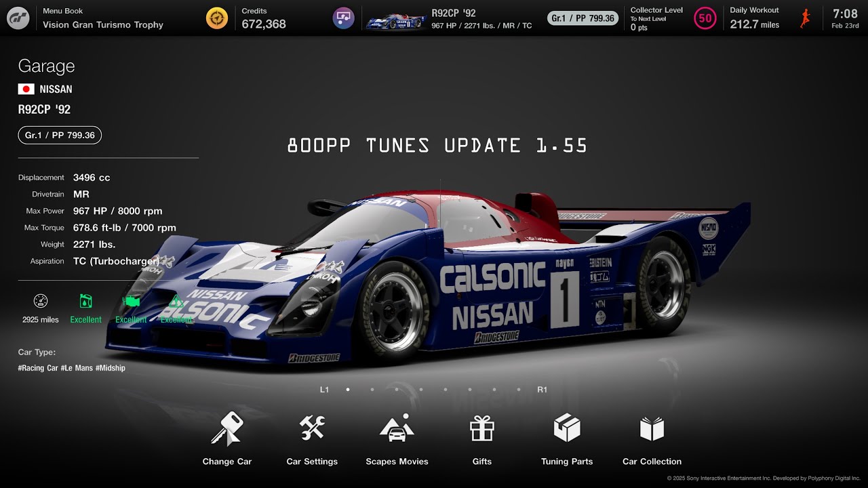The height and width of the screenshot is (488, 868).
Task: Click the Car Settings label
Action: pyautogui.click(x=312, y=462)
